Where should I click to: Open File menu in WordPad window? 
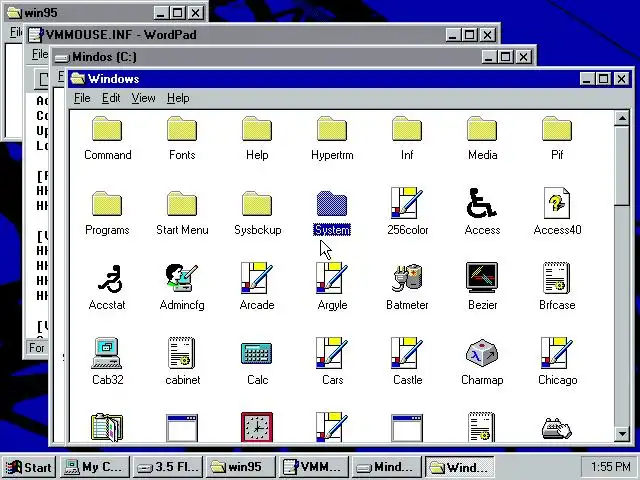click(x=40, y=54)
